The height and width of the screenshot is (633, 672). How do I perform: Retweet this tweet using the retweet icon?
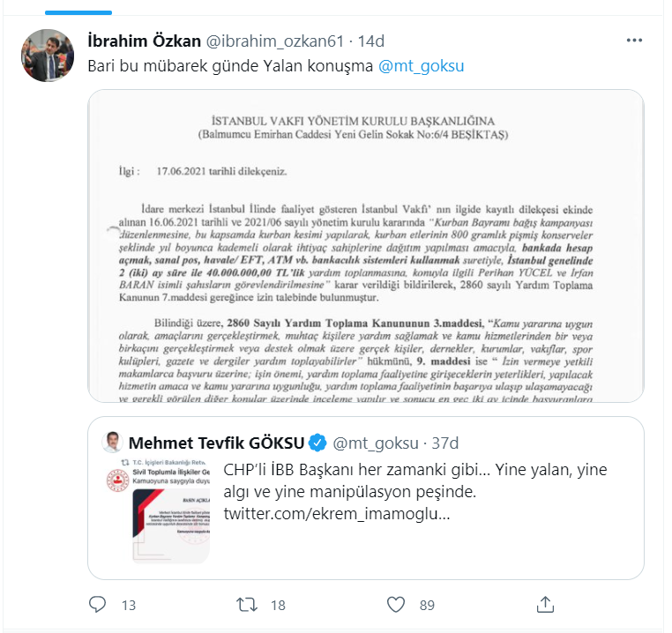pos(248,605)
